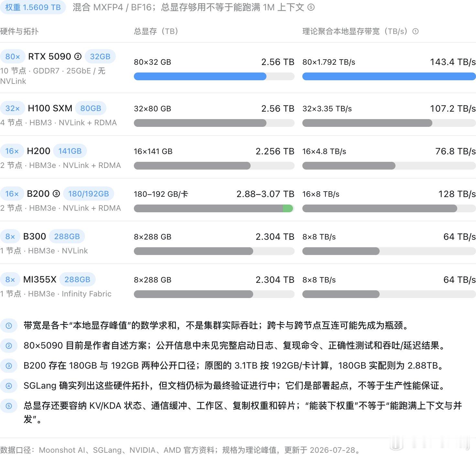Click the 128 TB/s value
Viewport: 476px width, 455px height.
457,194
